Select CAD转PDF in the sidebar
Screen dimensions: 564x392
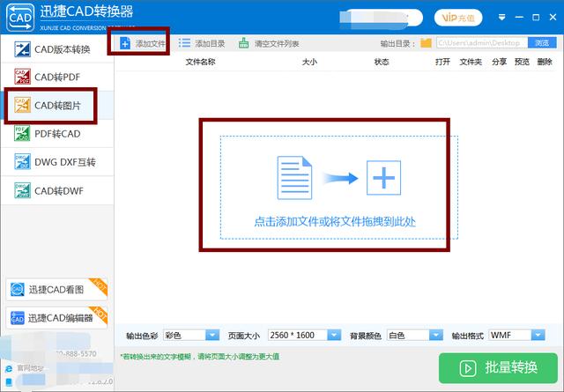pyautogui.click(x=57, y=77)
